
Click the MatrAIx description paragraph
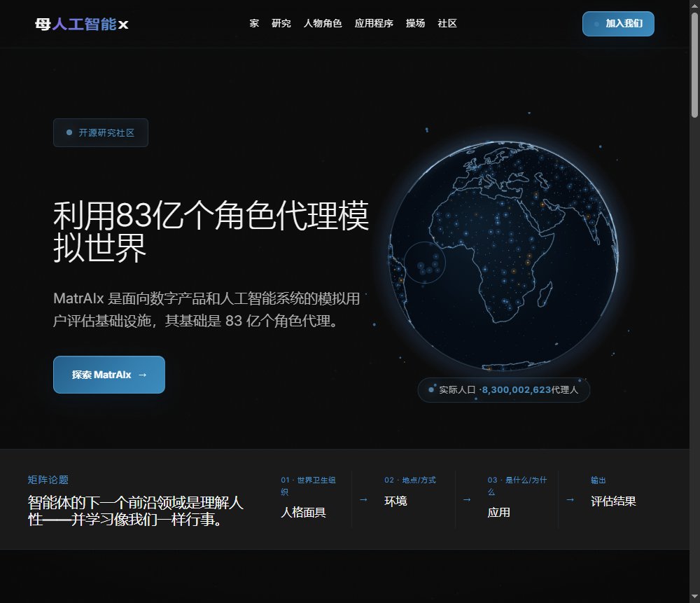(x=206, y=310)
